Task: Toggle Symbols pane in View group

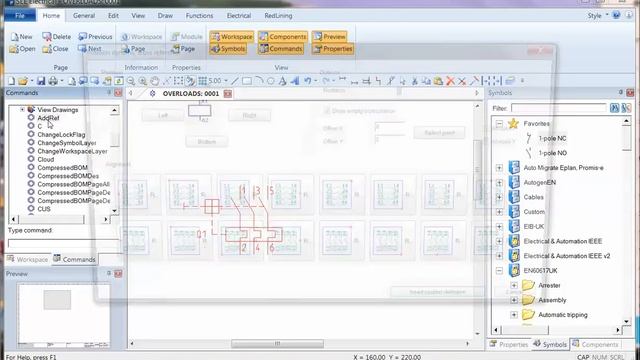Action: (x=228, y=49)
